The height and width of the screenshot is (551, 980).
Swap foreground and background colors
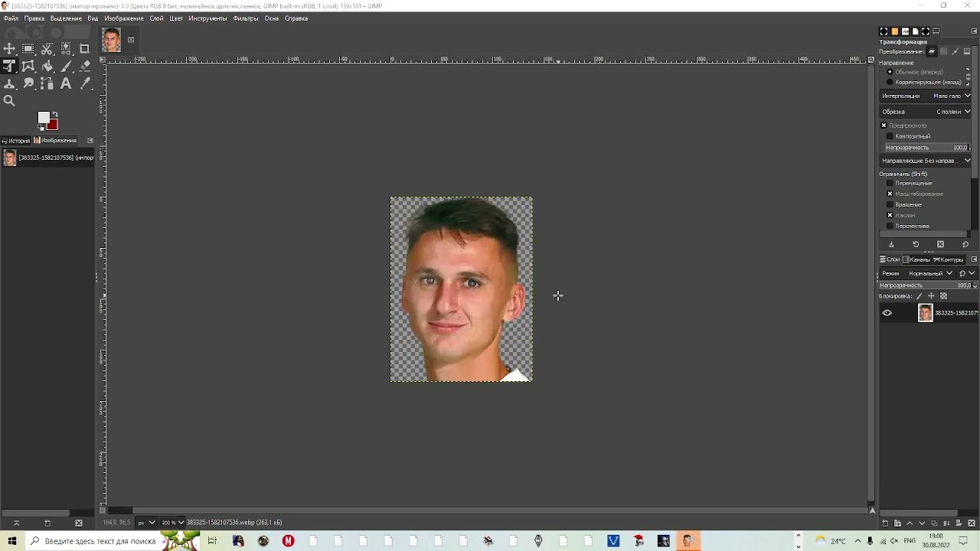(x=54, y=114)
